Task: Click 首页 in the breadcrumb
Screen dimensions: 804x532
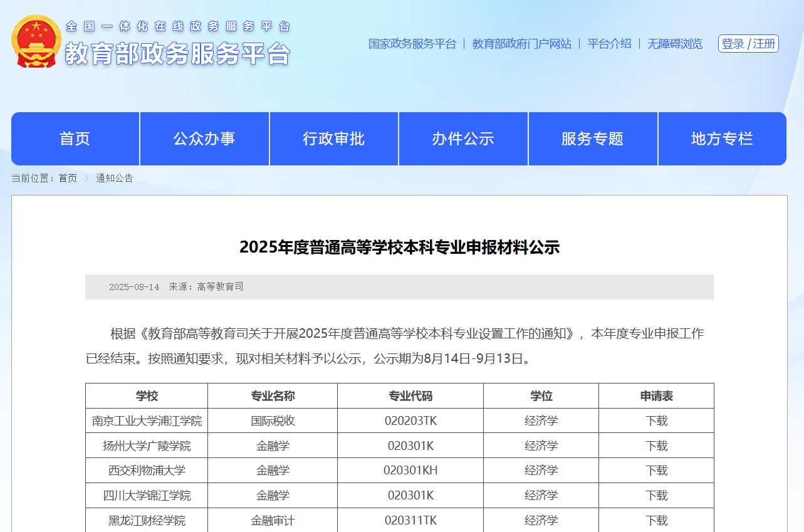Action: (x=68, y=179)
